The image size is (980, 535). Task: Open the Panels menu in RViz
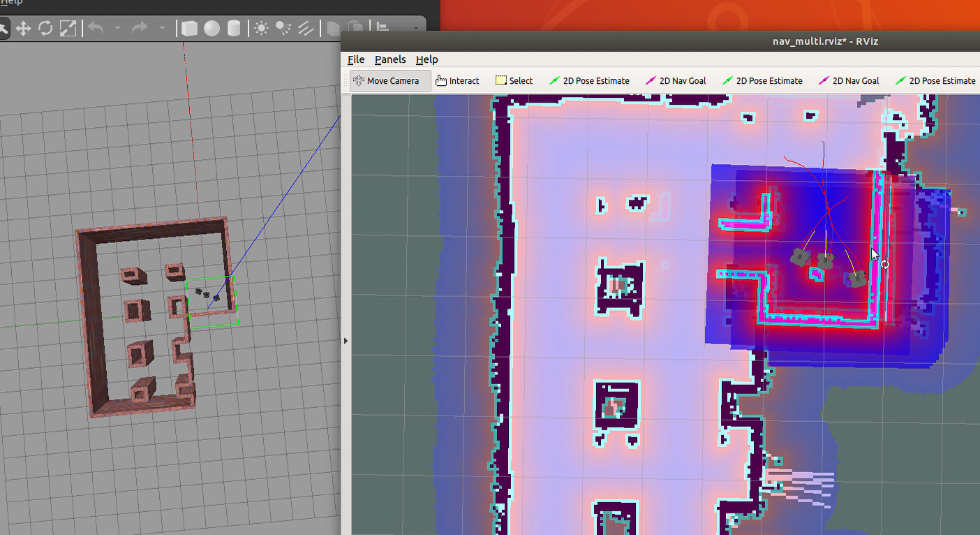[390, 59]
